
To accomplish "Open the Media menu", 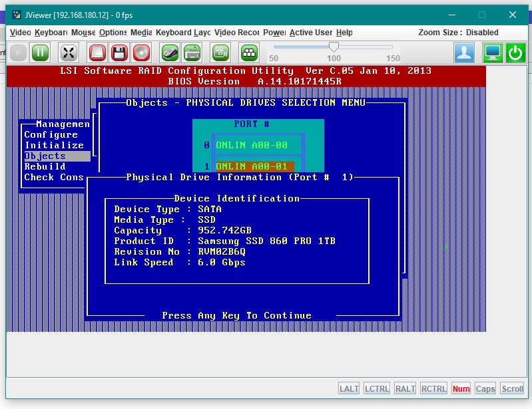I will 141,33.
